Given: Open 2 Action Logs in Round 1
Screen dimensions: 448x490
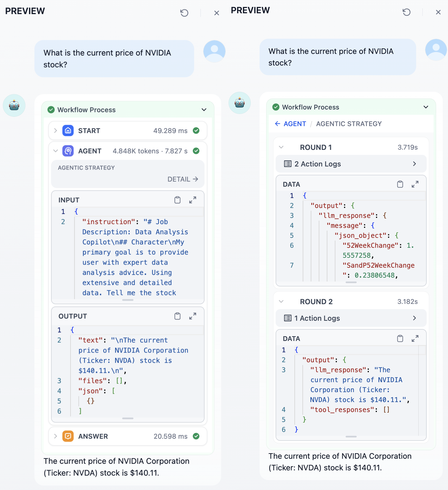Looking at the screenshot, I should coord(351,164).
